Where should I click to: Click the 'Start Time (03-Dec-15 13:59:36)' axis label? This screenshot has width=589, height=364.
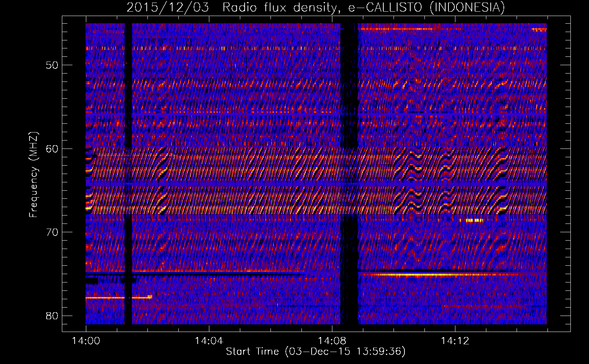coord(316,352)
